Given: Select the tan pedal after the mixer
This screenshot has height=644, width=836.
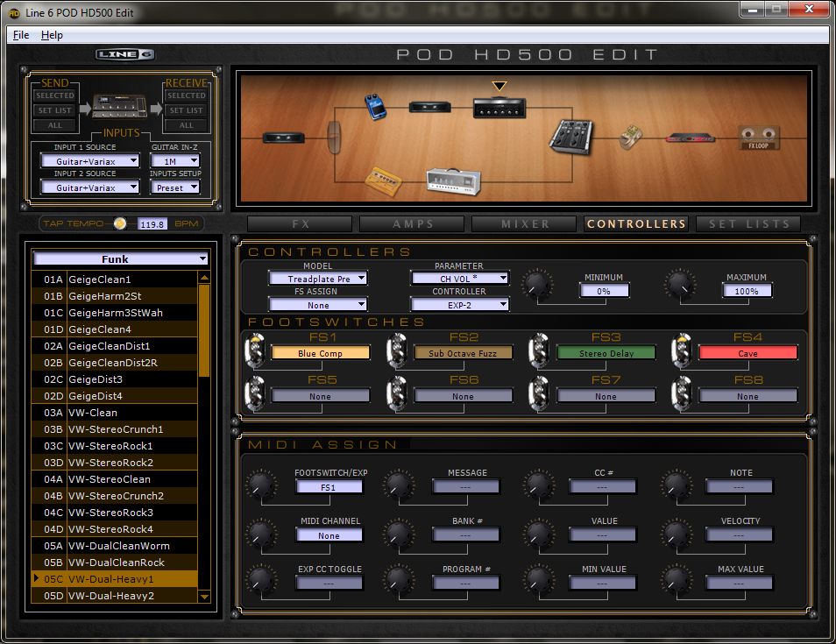Looking at the screenshot, I should pyautogui.click(x=631, y=137).
